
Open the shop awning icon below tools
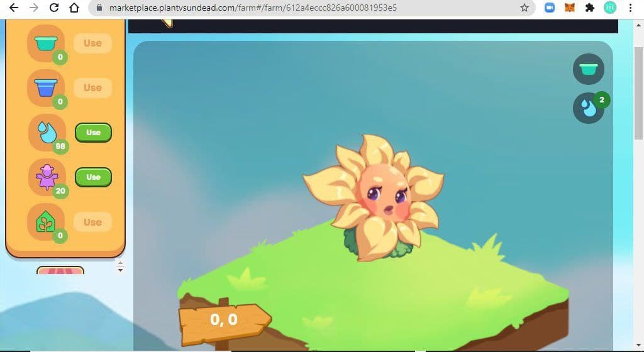(x=60, y=271)
